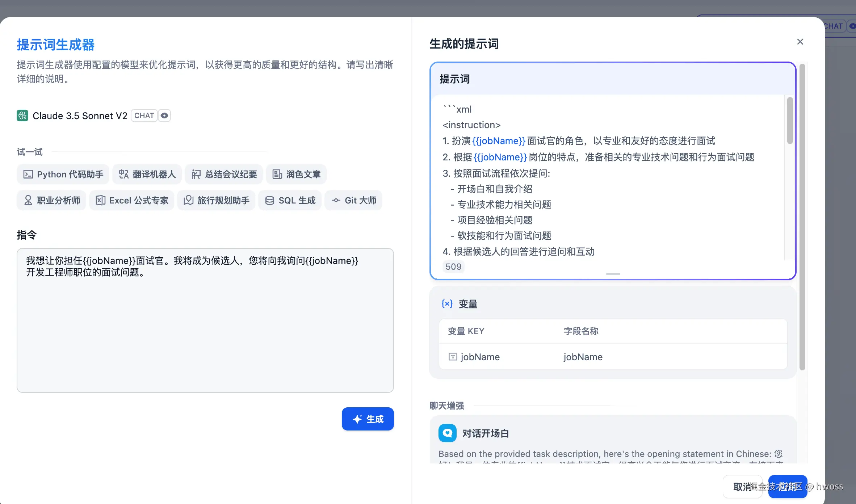Click the 润色文章 document icon
The height and width of the screenshot is (504, 856).
[277, 175]
